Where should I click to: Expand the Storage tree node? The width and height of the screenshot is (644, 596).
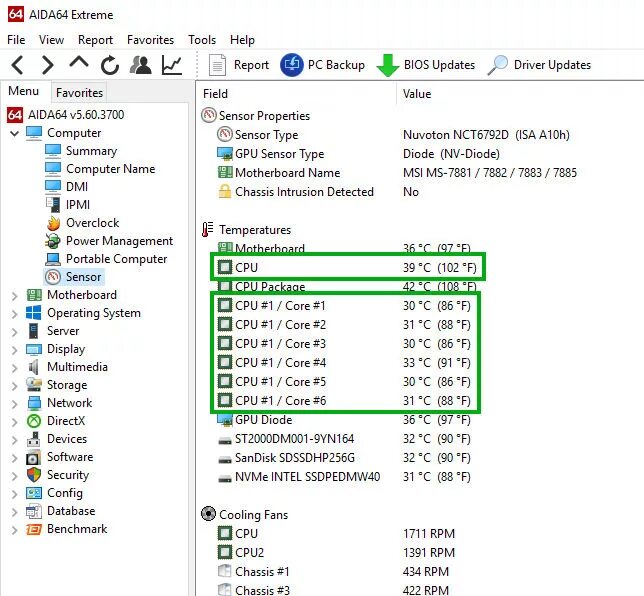coord(14,386)
